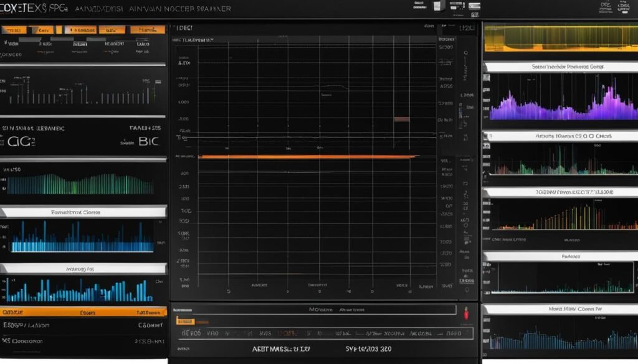
Task: Click the long field labeled 'MOrvann' in the bottom panel
Action: [315, 310]
